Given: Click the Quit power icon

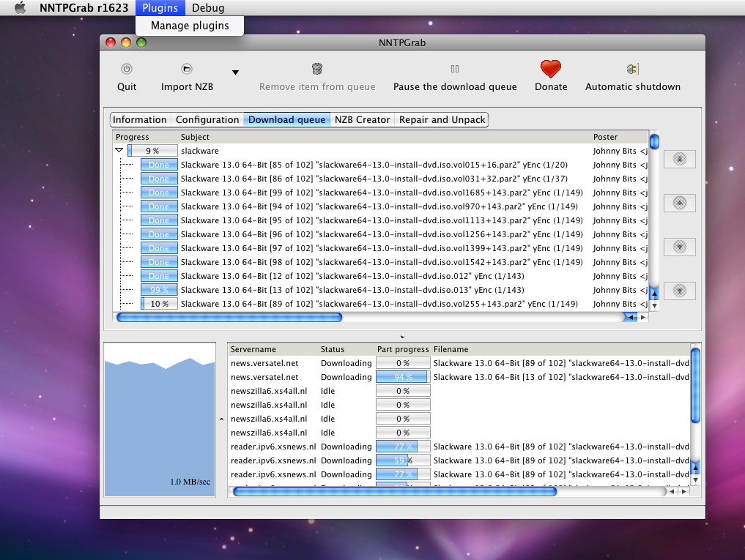Looking at the screenshot, I should coord(127,69).
